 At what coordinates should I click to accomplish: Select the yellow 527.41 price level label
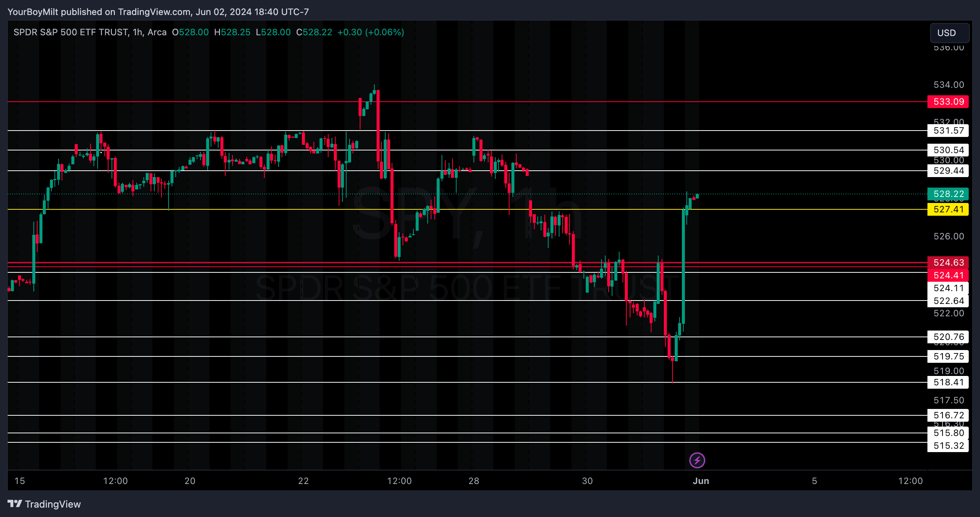pyautogui.click(x=948, y=209)
